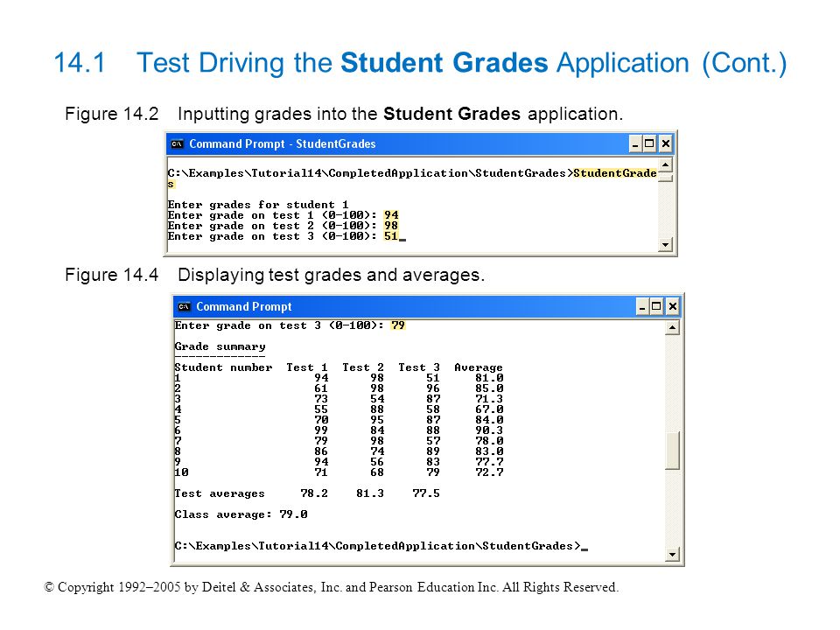Click average 67.0 for student 4
Viewport: 840px width, 630px height.
tap(489, 409)
